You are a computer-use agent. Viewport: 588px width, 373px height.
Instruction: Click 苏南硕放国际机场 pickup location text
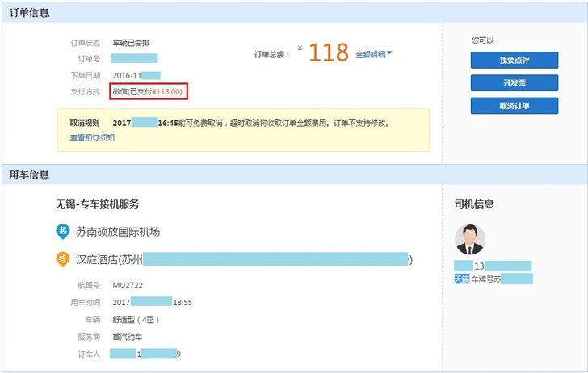coord(118,232)
